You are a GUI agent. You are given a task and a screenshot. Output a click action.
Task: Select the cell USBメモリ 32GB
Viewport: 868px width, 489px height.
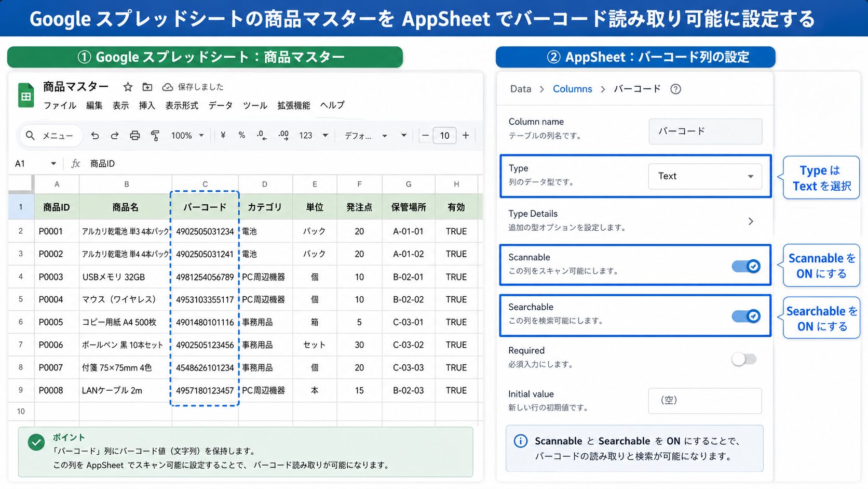click(126, 277)
